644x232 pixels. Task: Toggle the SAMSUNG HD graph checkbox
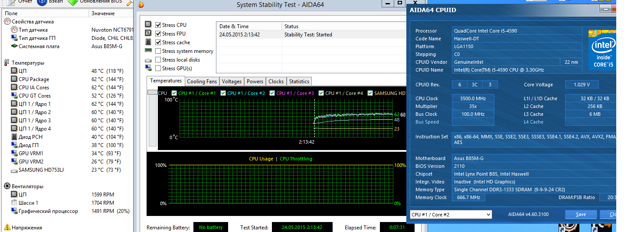(370, 93)
